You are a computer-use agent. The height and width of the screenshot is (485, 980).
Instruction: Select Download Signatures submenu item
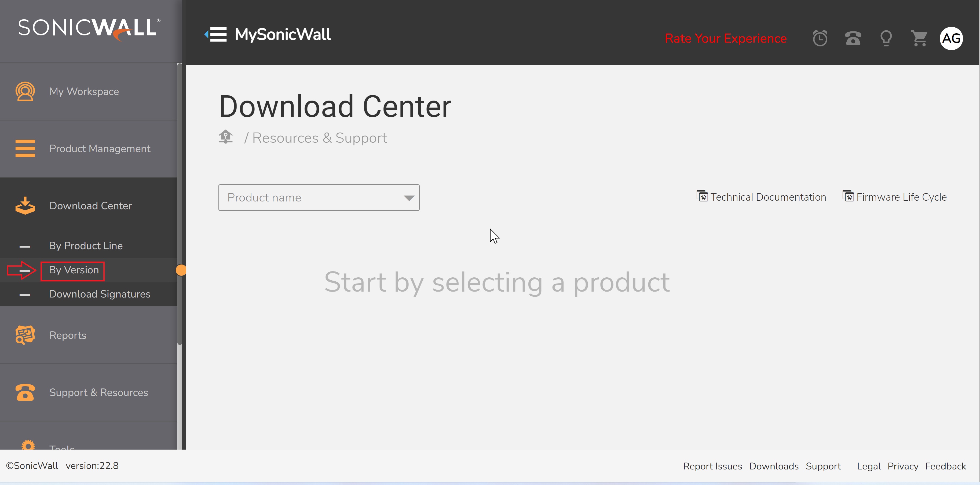tap(89, 295)
